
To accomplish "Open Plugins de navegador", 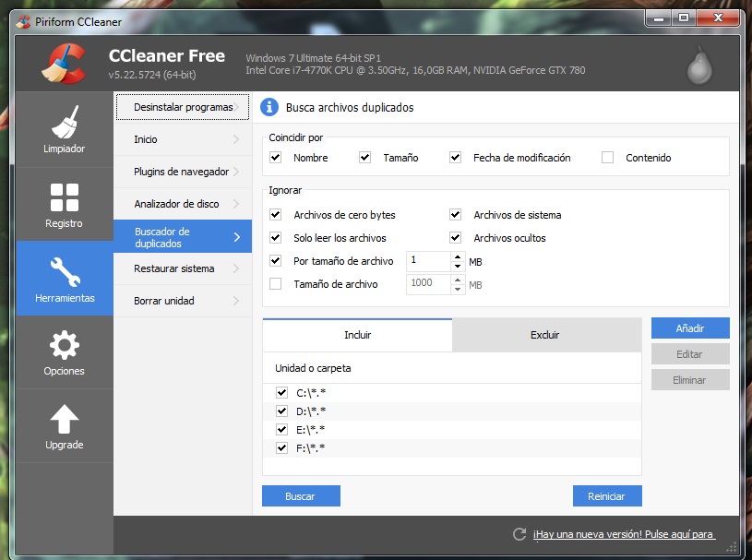I will pyautogui.click(x=183, y=172).
